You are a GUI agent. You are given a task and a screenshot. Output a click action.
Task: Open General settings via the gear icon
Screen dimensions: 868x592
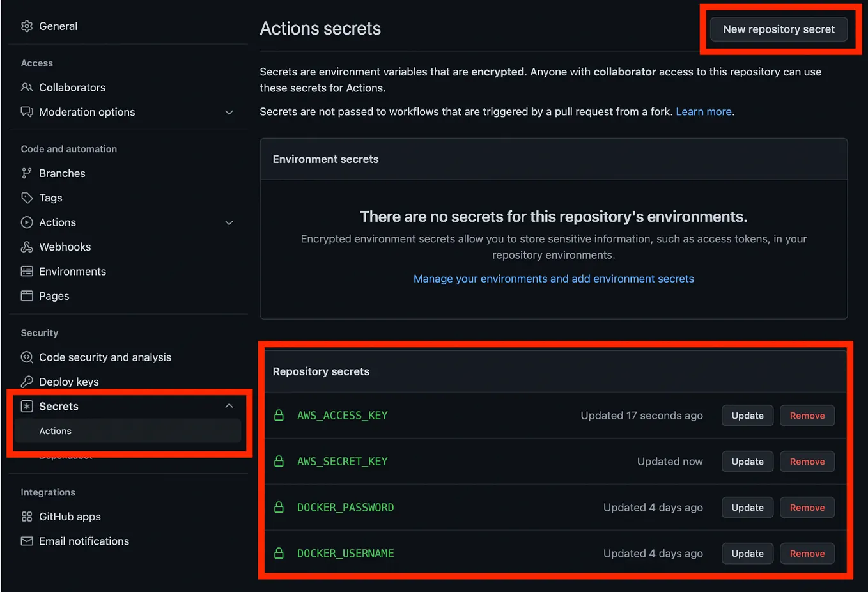click(27, 26)
